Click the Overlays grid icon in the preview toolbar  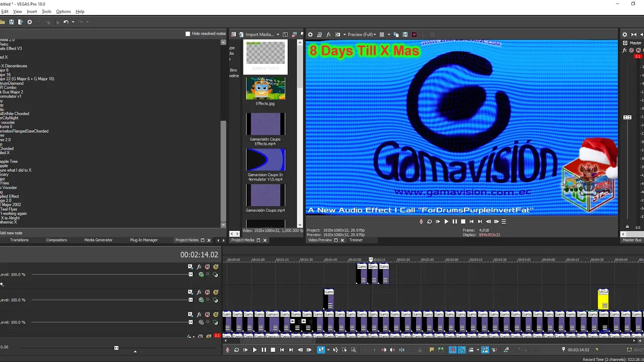coord(382,35)
